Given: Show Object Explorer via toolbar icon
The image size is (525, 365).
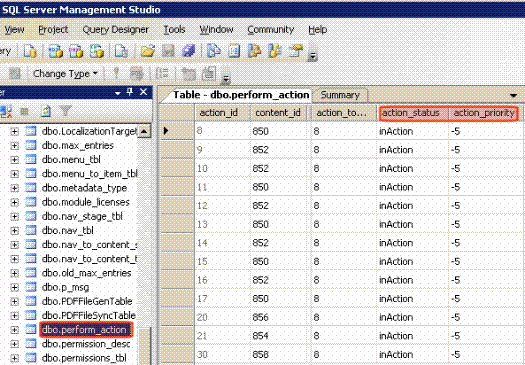Looking at the screenshot, I should 255,51.
